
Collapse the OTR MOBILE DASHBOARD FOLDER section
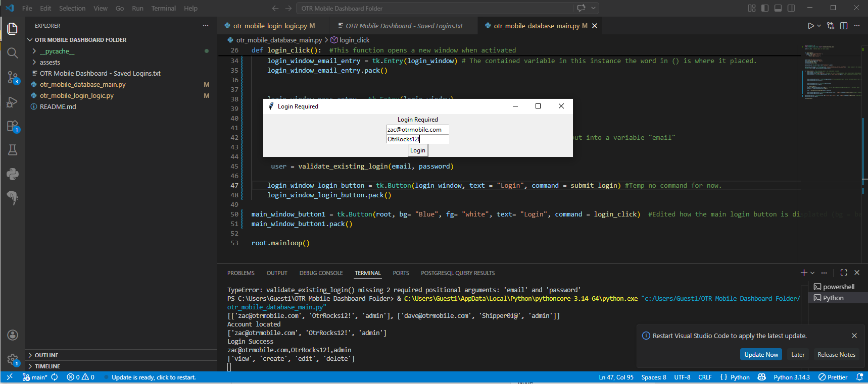click(x=121, y=40)
